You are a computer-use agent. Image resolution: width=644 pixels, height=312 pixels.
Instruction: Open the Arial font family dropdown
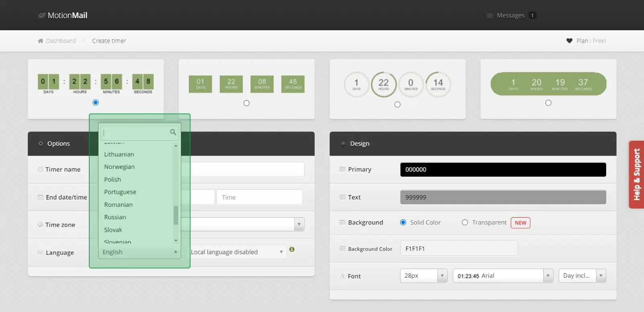point(503,276)
